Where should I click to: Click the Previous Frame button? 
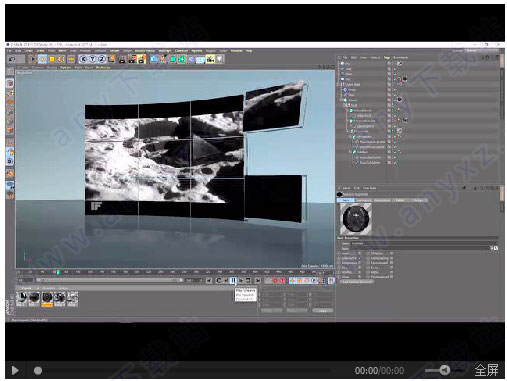pos(226,281)
